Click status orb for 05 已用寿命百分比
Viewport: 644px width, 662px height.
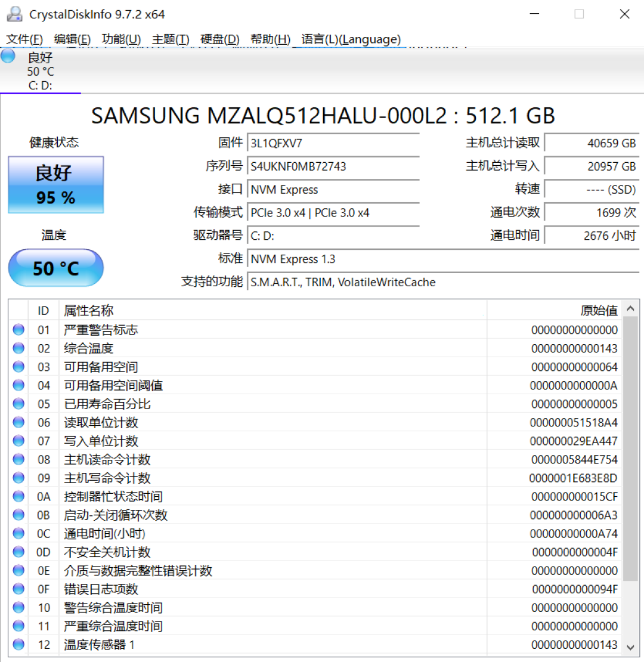(18, 404)
